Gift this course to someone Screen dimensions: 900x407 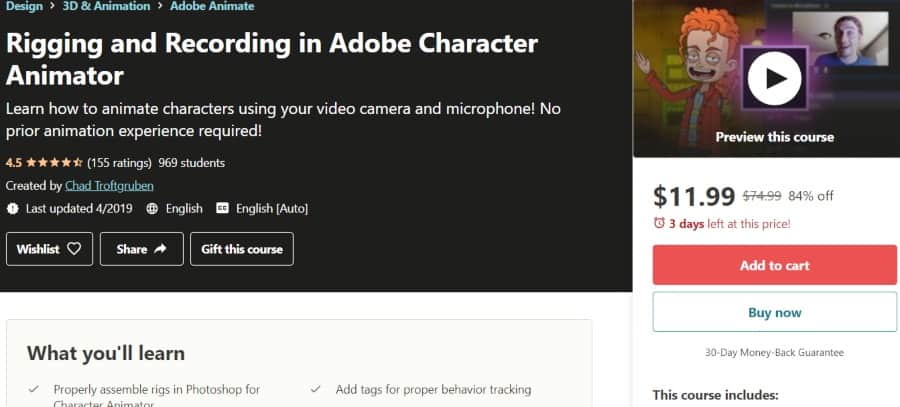(x=242, y=249)
